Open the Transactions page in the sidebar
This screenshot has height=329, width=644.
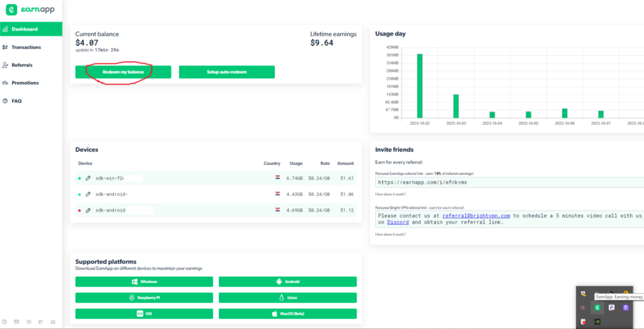[26, 47]
